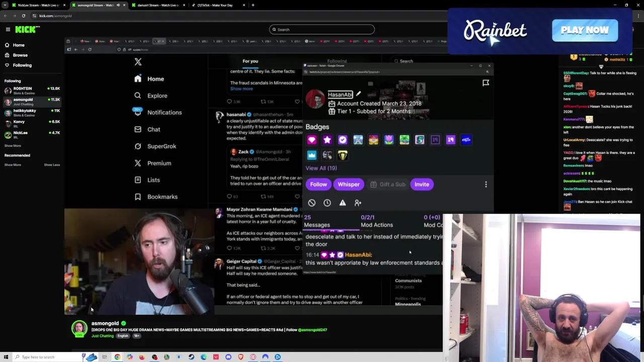This screenshot has height=362, width=644.
Task: Open Explore in X sidebar
Action: tap(151, 96)
